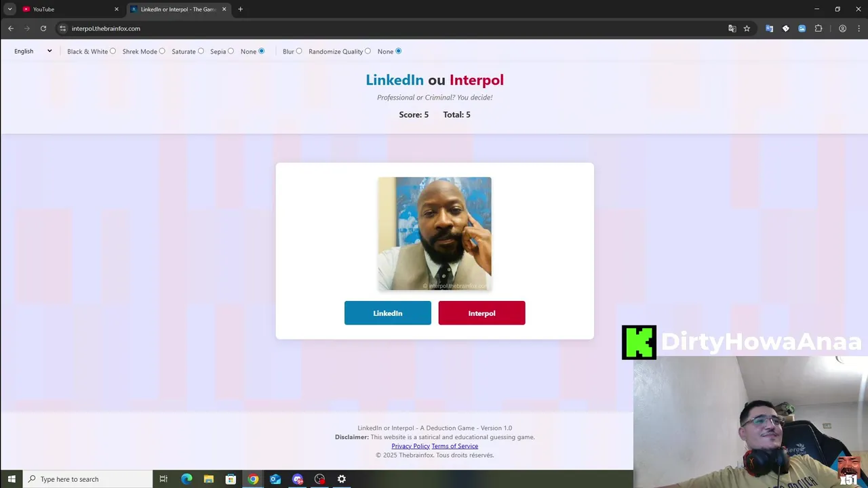
Task: Click the Chrome taskbar icon
Action: pos(253,479)
